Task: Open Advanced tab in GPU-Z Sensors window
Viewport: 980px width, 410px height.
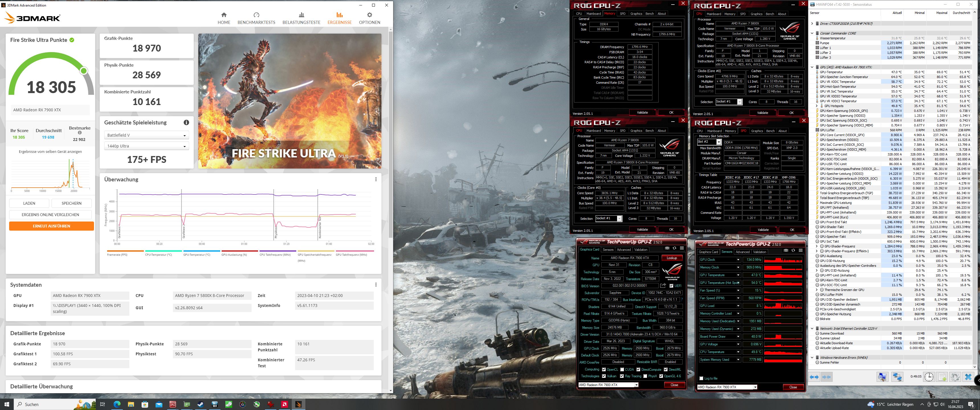Action: [x=742, y=252]
